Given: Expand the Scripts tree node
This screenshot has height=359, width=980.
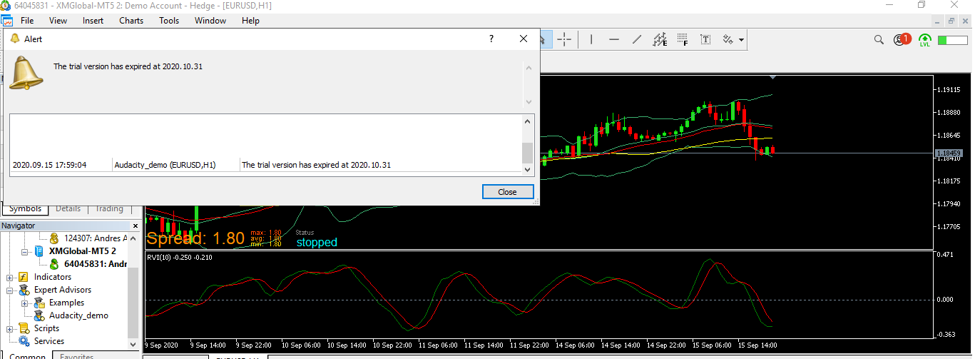Looking at the screenshot, I should click(10, 328).
